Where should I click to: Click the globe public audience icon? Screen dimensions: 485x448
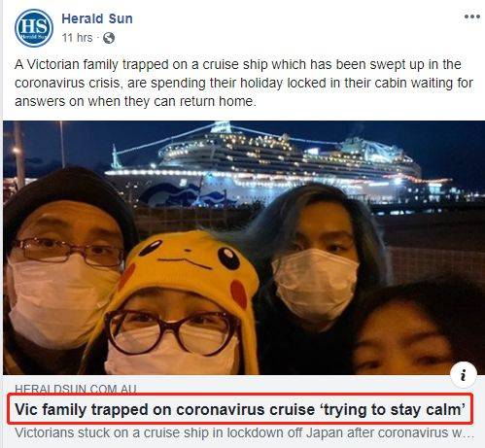click(x=109, y=38)
